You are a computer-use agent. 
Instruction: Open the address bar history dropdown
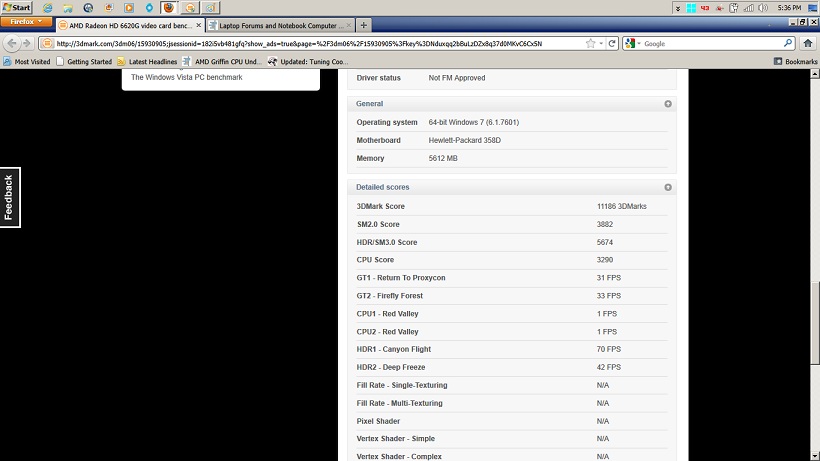click(x=601, y=43)
